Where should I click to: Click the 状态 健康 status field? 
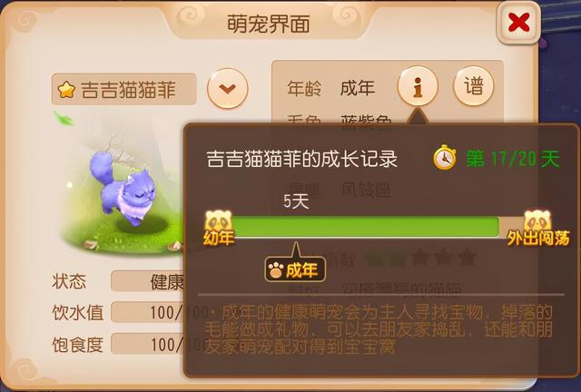point(147,281)
